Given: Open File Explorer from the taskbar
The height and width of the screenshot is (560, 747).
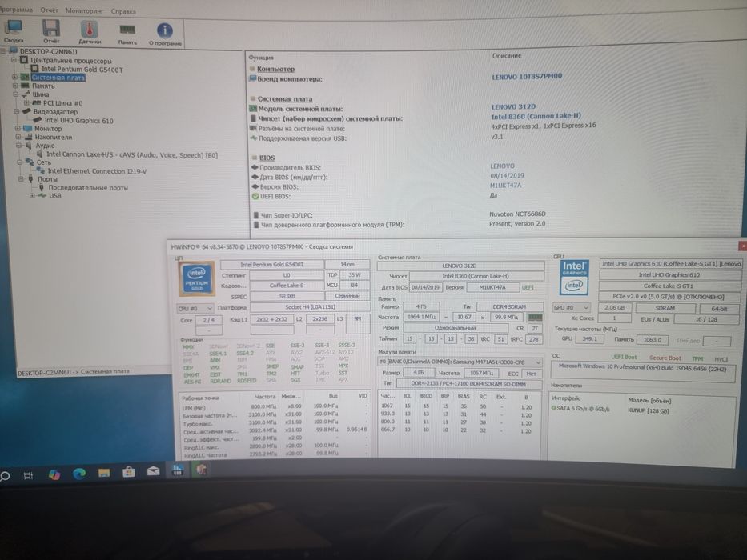Looking at the screenshot, I should (x=104, y=472).
